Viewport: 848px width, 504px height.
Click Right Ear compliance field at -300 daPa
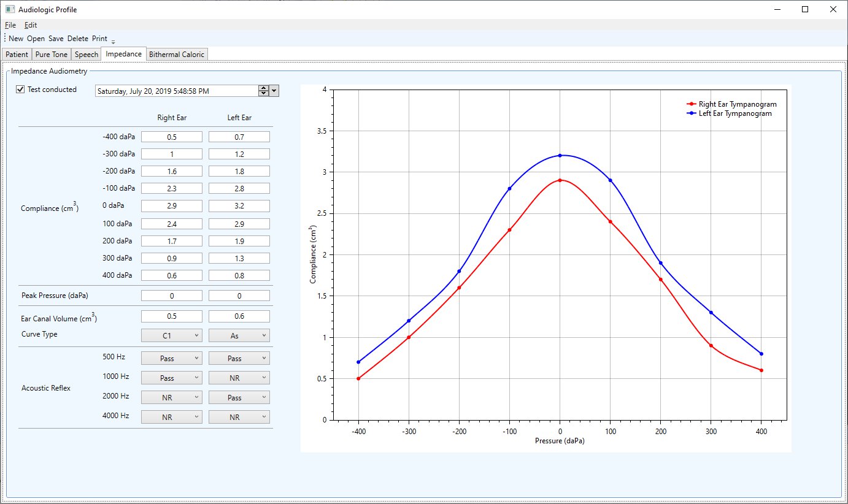[x=172, y=154]
